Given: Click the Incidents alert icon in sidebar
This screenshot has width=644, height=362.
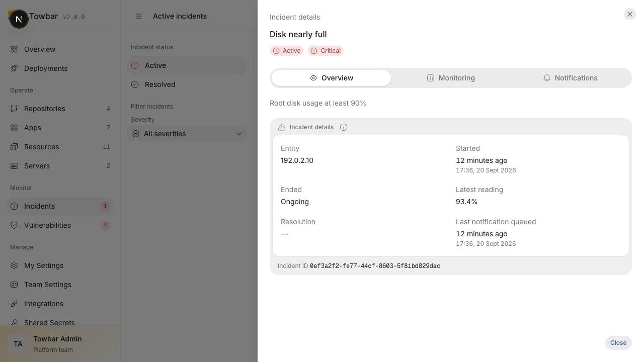Looking at the screenshot, I should 14,206.
